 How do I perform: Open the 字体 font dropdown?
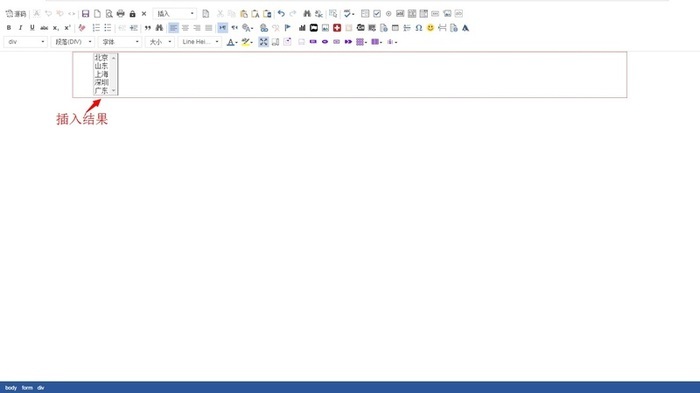pyautogui.click(x=120, y=42)
